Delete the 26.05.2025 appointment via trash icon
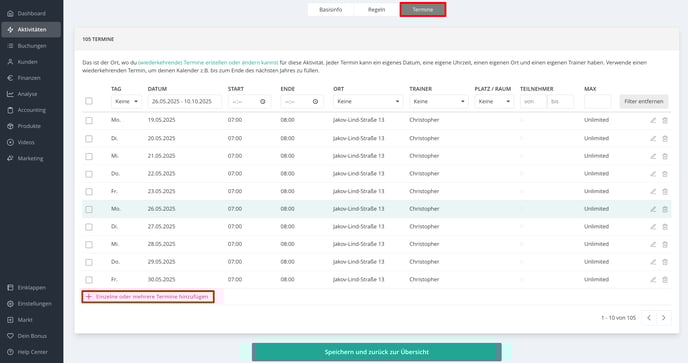 665,209
